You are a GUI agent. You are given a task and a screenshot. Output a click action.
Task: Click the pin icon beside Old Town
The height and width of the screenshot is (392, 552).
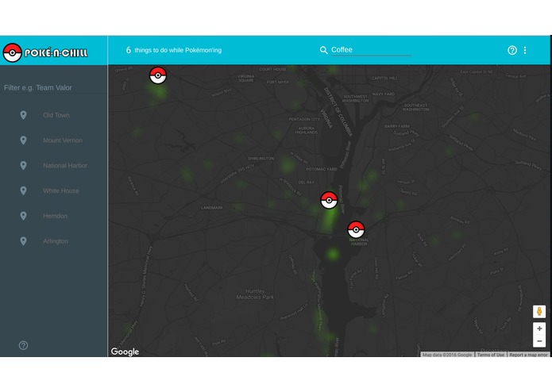click(x=23, y=115)
